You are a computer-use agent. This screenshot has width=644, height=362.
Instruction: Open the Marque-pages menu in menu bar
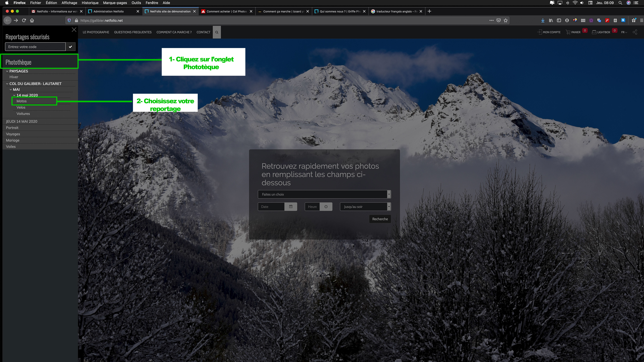pyautogui.click(x=115, y=3)
